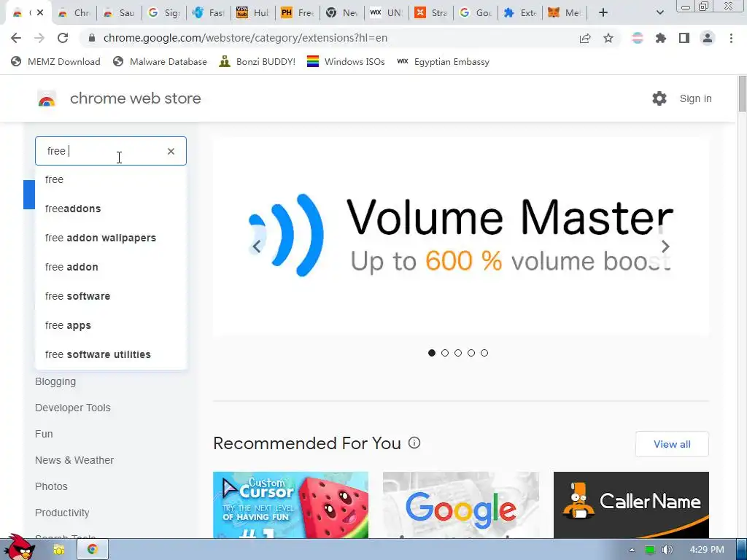The width and height of the screenshot is (747, 560).
Task: Click the striped extension icon beside the star
Action: click(x=638, y=38)
